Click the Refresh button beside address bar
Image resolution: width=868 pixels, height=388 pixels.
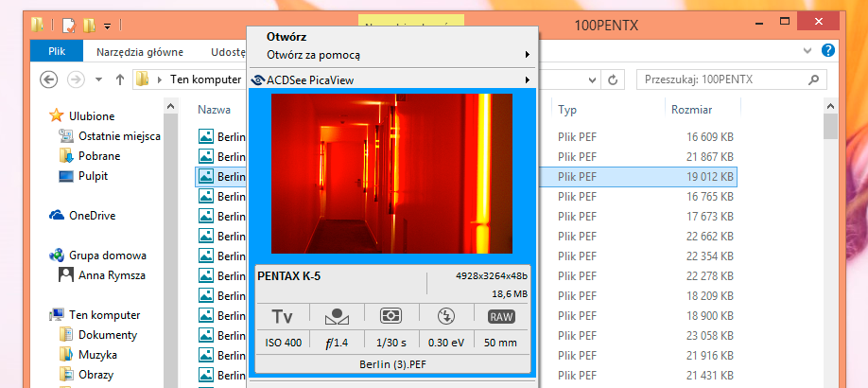613,79
